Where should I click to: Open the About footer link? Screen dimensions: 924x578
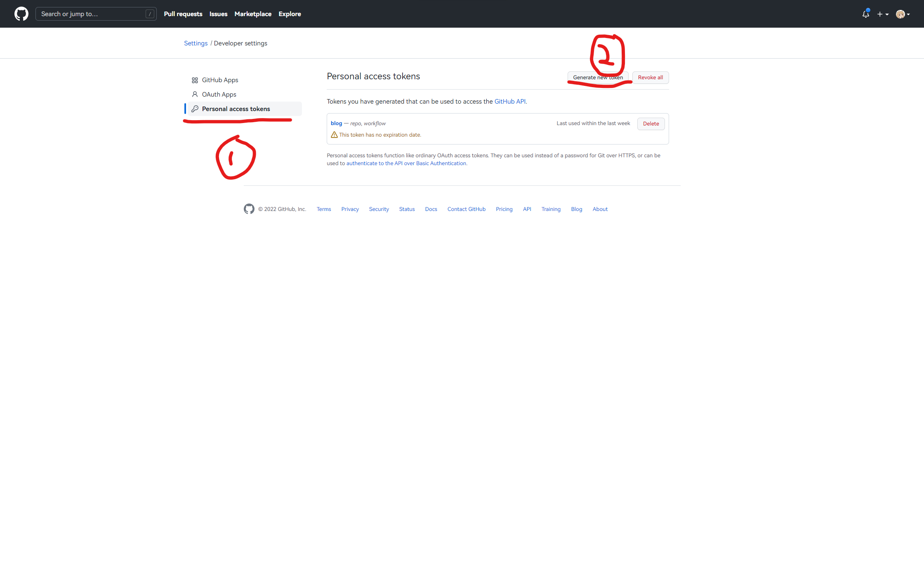(x=600, y=209)
